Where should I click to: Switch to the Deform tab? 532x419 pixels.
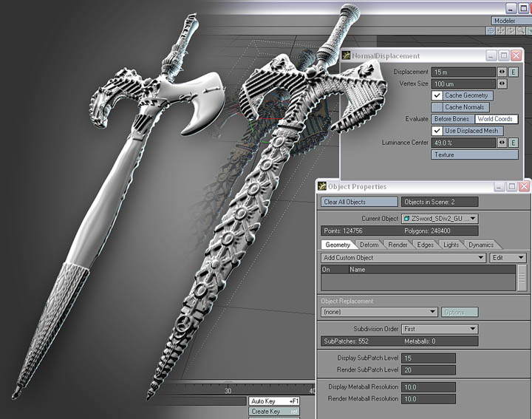(369, 245)
